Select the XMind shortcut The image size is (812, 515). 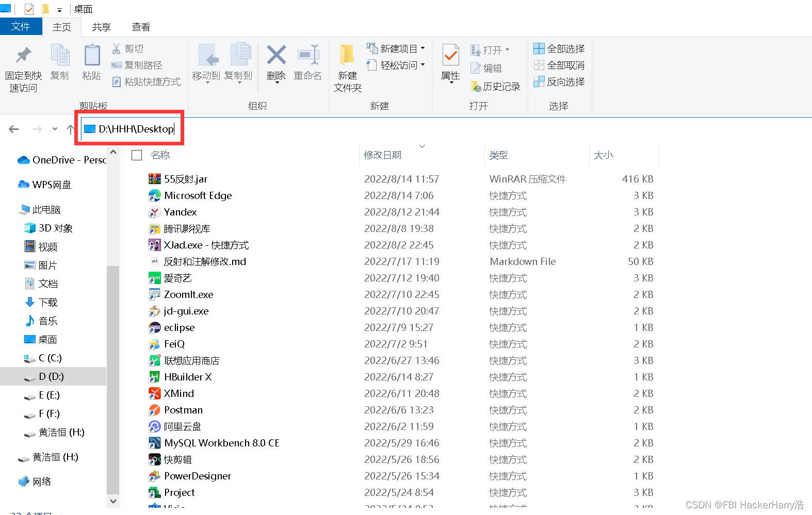(x=171, y=393)
